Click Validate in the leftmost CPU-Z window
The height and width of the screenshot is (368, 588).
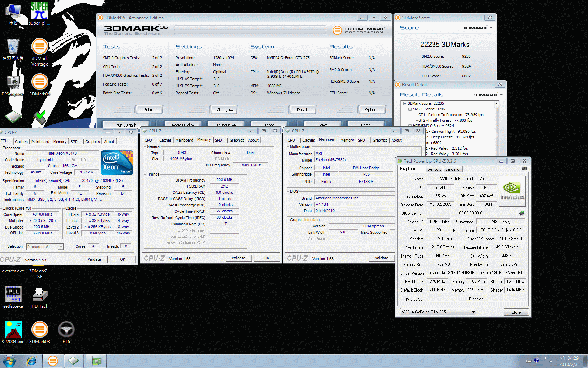coord(94,259)
